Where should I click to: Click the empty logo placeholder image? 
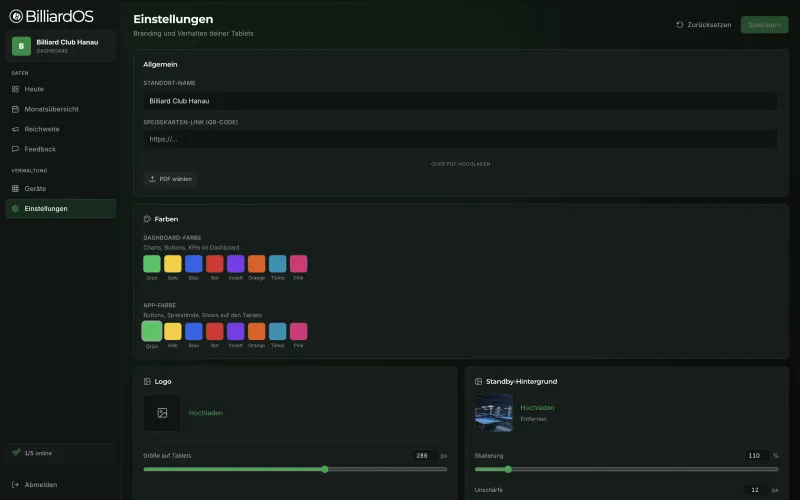tap(162, 413)
